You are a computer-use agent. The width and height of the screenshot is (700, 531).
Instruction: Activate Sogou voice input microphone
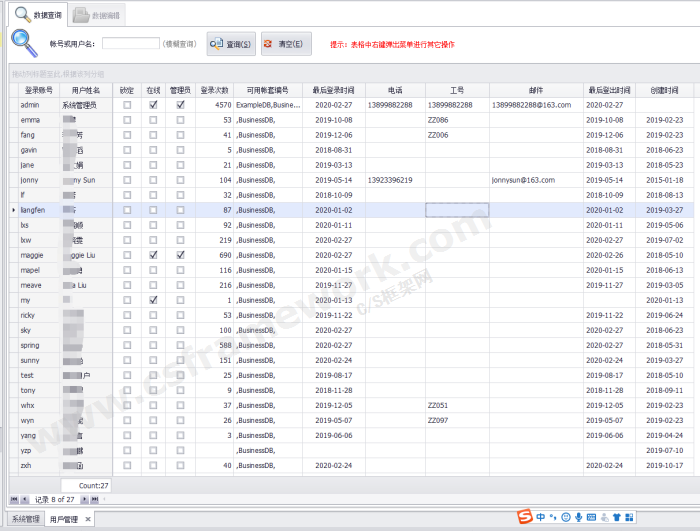579,517
